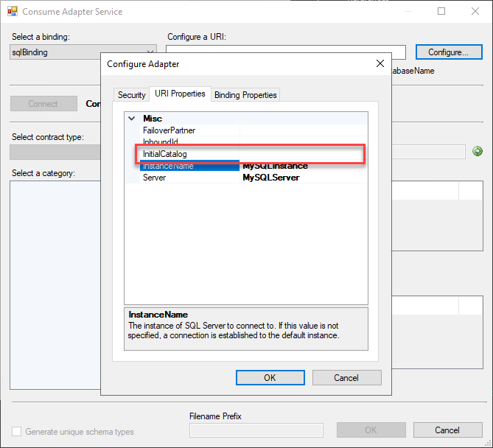Click the InstanceName value MySQLInstance
This screenshot has height=448, width=493.
(x=302, y=166)
